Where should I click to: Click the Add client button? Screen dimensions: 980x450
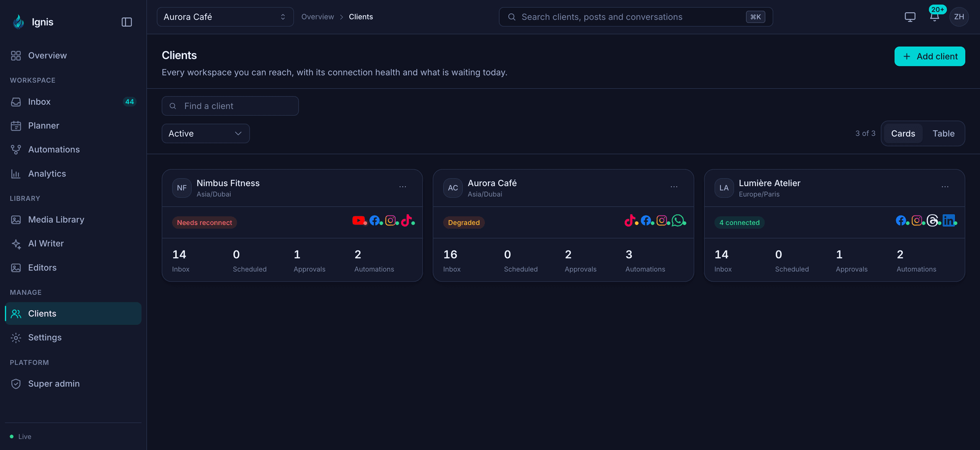coord(929,57)
